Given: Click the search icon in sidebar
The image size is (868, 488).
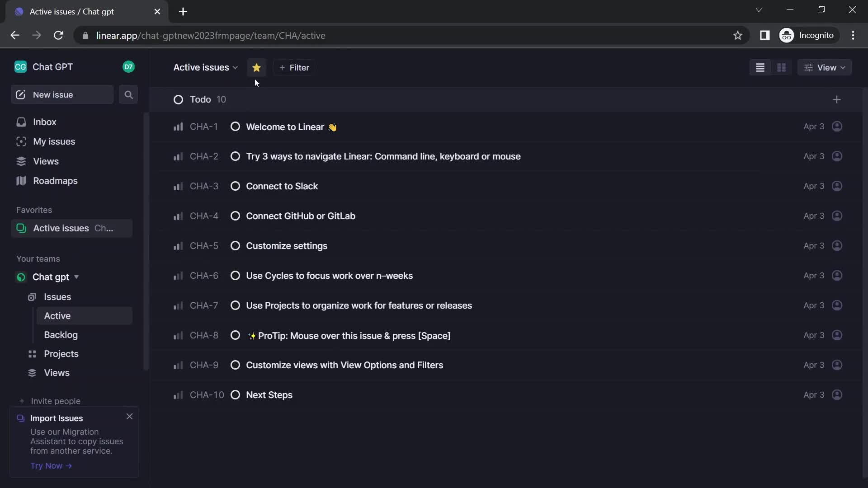Looking at the screenshot, I should pos(129,95).
